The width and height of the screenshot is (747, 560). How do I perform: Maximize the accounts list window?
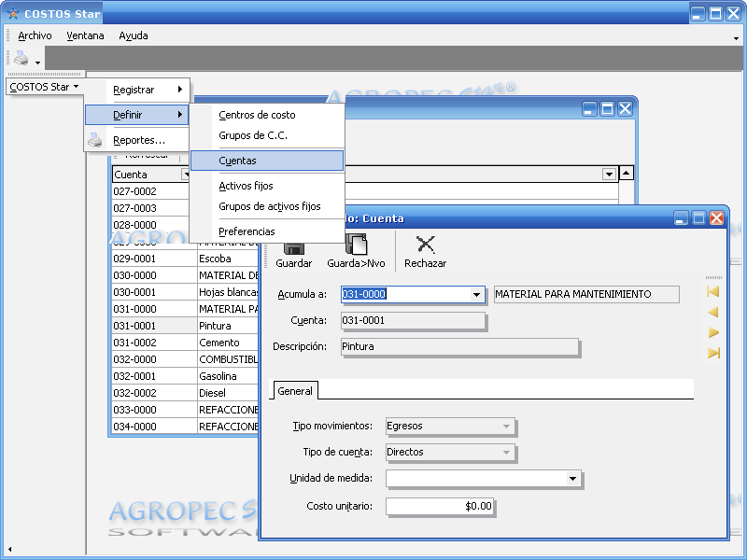tap(608, 109)
